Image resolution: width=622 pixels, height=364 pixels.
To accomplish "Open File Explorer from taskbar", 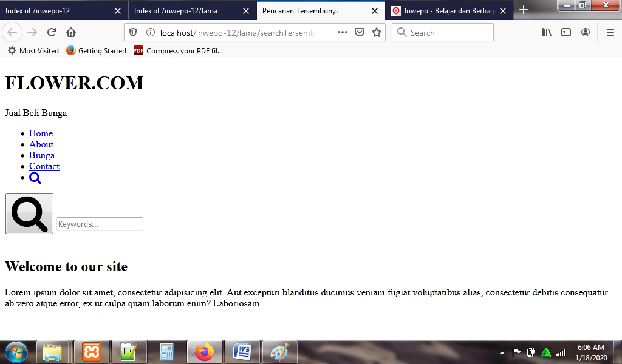I will tap(53, 352).
